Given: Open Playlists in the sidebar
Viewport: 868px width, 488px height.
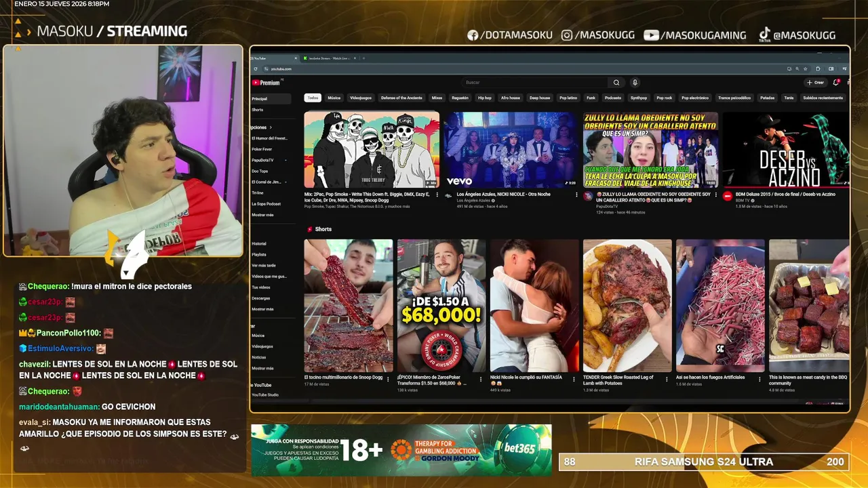Looking at the screenshot, I should (x=259, y=254).
